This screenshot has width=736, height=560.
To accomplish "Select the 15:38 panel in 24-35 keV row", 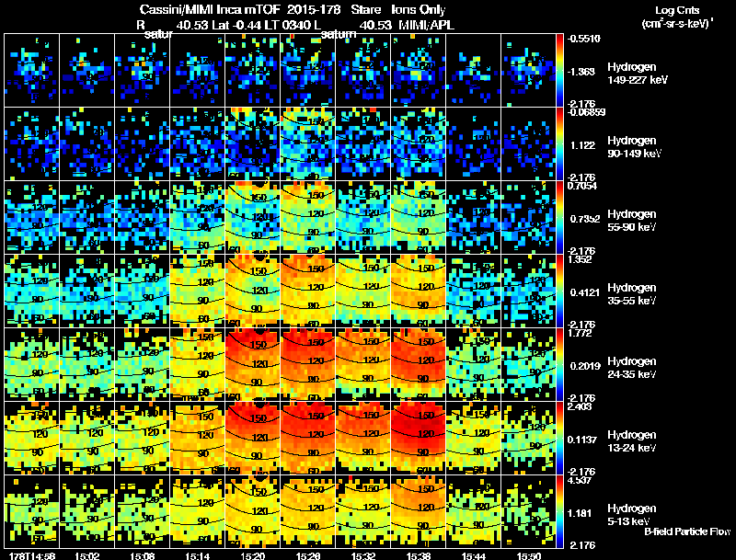I will [419, 364].
